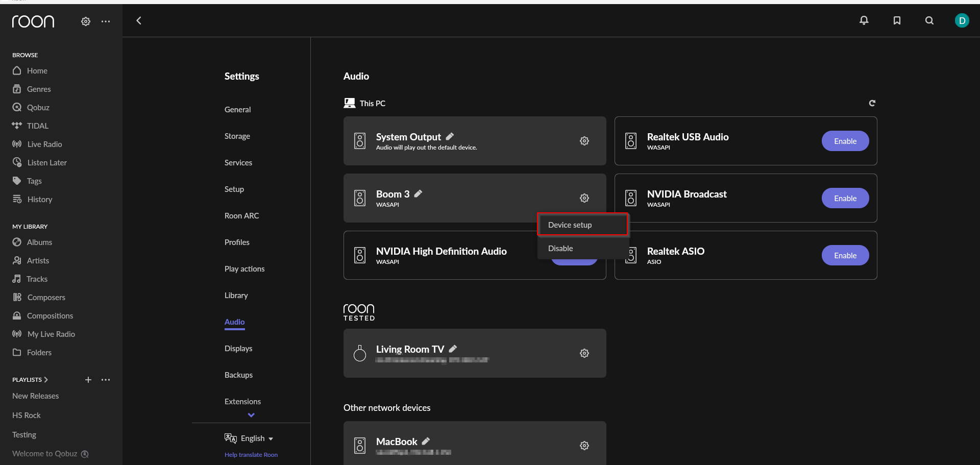
Task: Choose Device setup from context menu
Action: pyautogui.click(x=582, y=225)
